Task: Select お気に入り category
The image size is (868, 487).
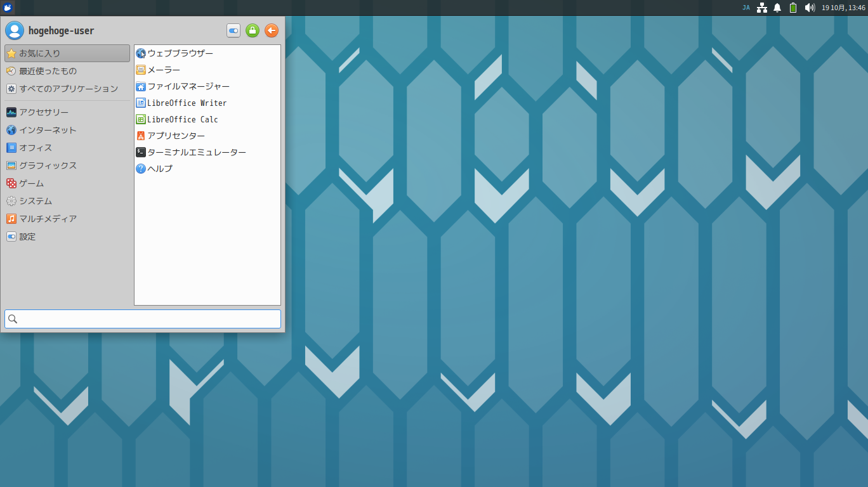Action: pyautogui.click(x=67, y=53)
